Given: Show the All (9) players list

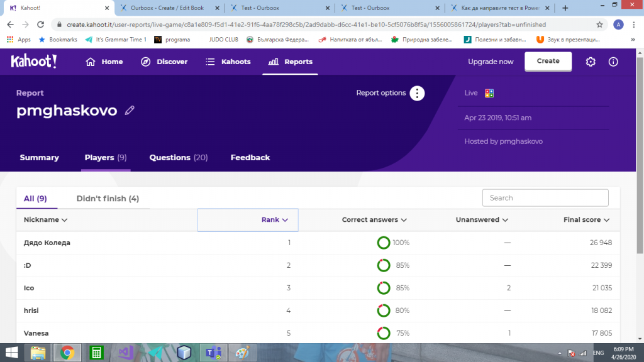Looking at the screenshot, I should pyautogui.click(x=35, y=199).
